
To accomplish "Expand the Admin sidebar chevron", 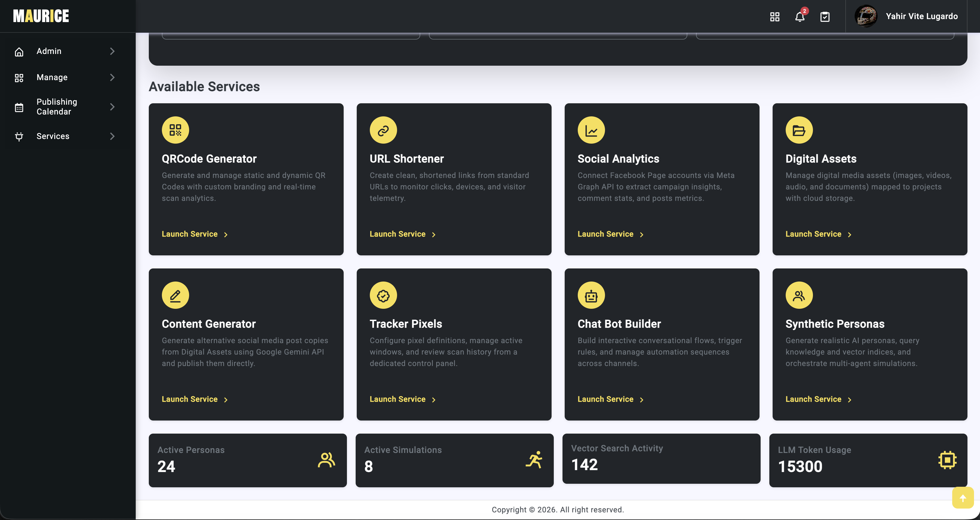I will click(x=112, y=51).
